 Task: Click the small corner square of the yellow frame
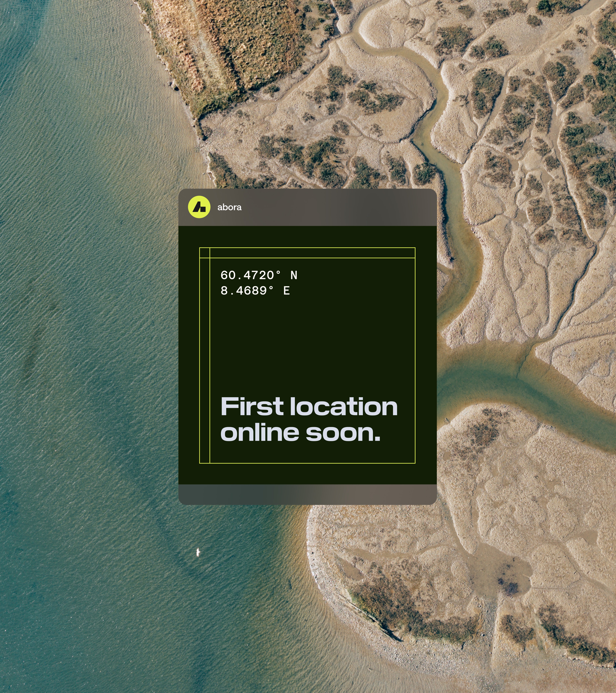click(204, 253)
